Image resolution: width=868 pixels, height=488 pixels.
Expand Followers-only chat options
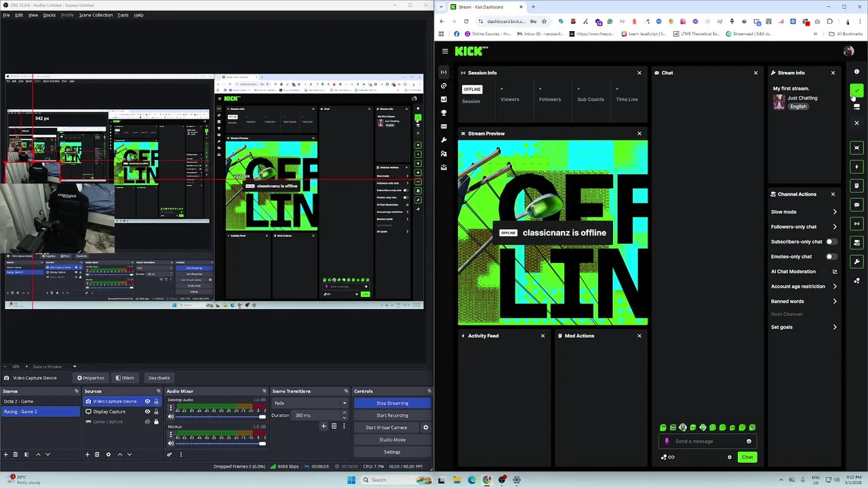804,227
